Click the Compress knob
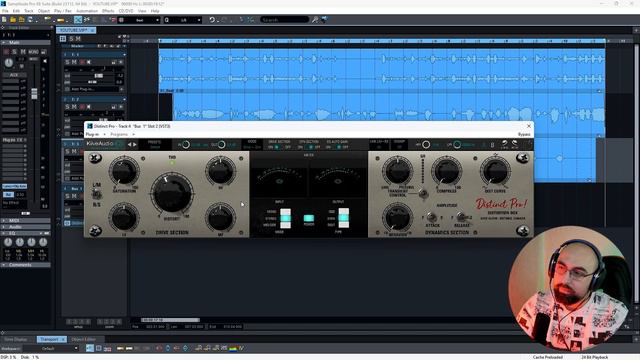Screen dimensions: 640x360 pyautogui.click(x=447, y=171)
